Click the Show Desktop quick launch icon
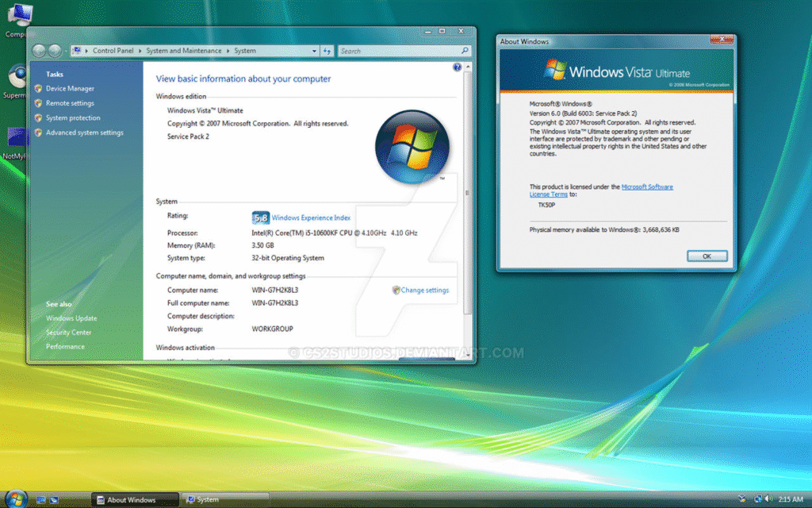This screenshot has width=812, height=508. (40, 499)
